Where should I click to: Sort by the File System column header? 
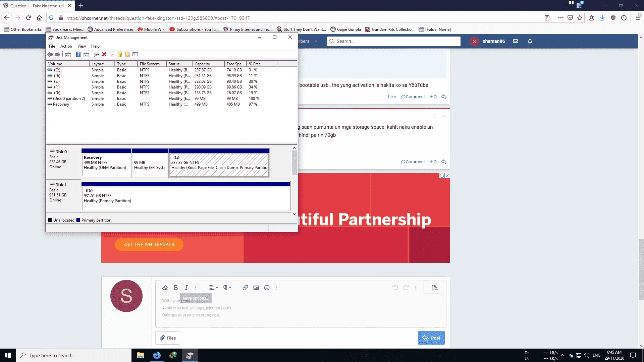152,64
